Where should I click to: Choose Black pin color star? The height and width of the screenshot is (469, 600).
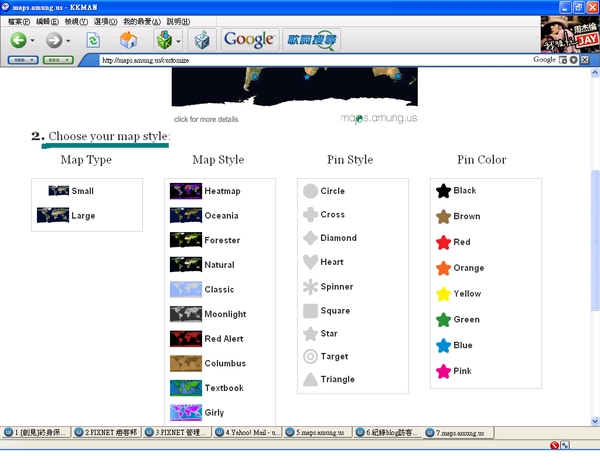click(x=443, y=191)
